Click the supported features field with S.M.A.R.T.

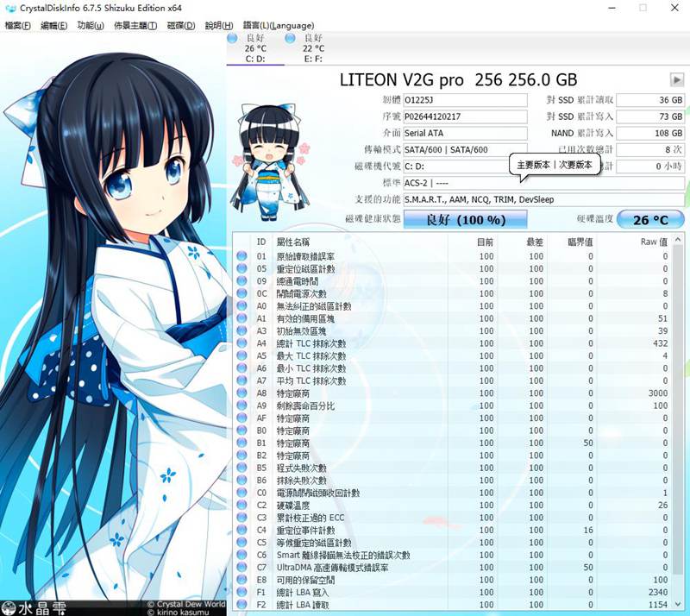(x=544, y=199)
